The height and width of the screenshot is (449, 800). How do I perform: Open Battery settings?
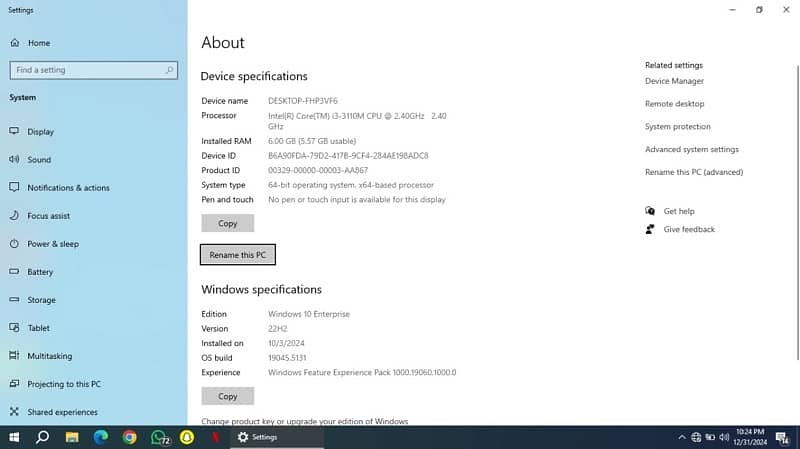40,272
